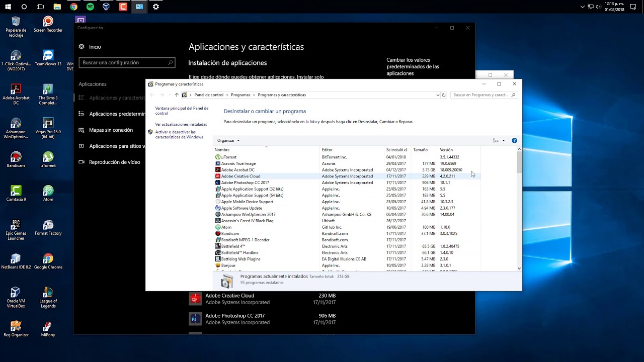Sort list by Nombre column header
Screen dimensions: 644x362
point(267,150)
